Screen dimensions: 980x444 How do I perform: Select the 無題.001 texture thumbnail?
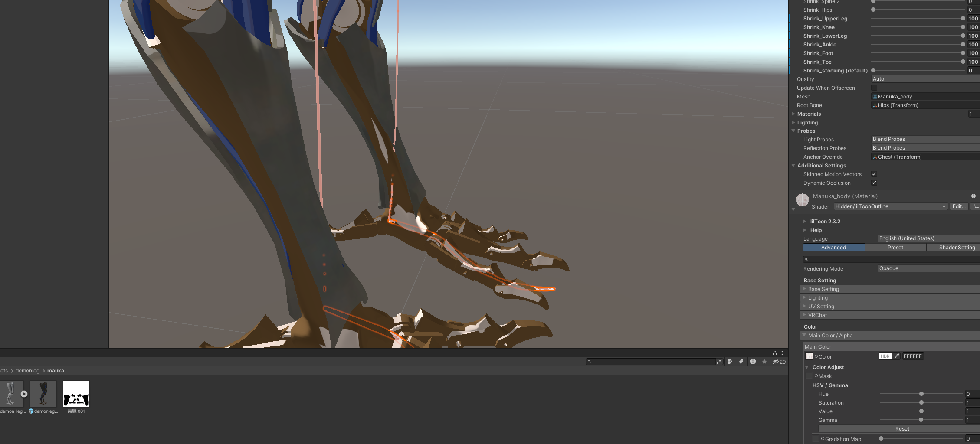[76, 394]
